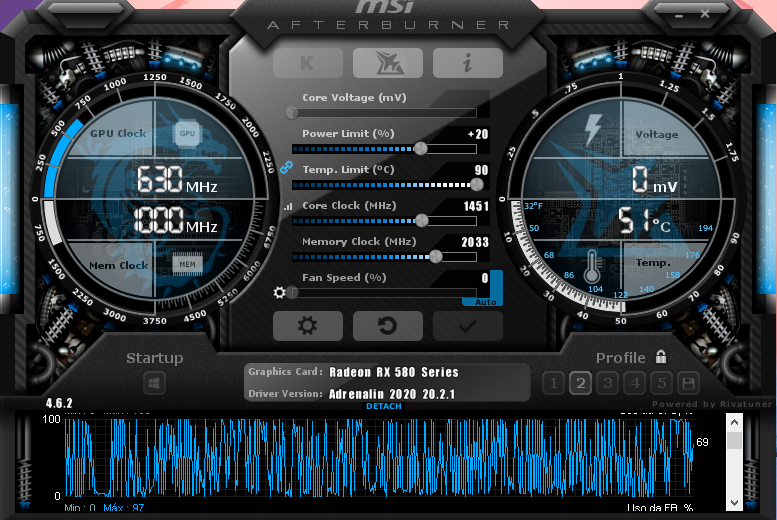This screenshot has height=520, width=777.
Task: Click the 630 MHz GPU clock reading
Action: tap(177, 179)
